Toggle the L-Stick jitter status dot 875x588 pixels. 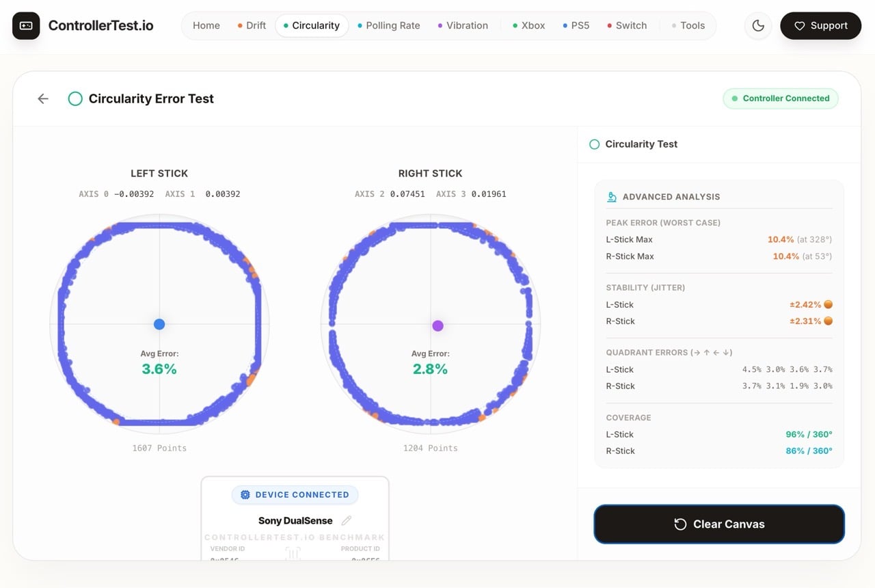(828, 304)
